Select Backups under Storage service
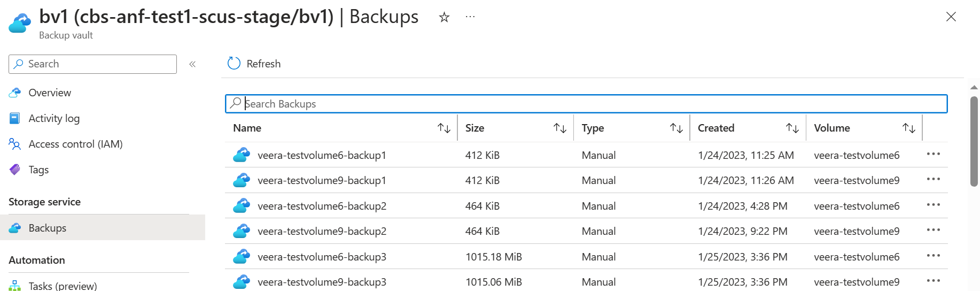This screenshot has width=980, height=291. pyautogui.click(x=103, y=228)
